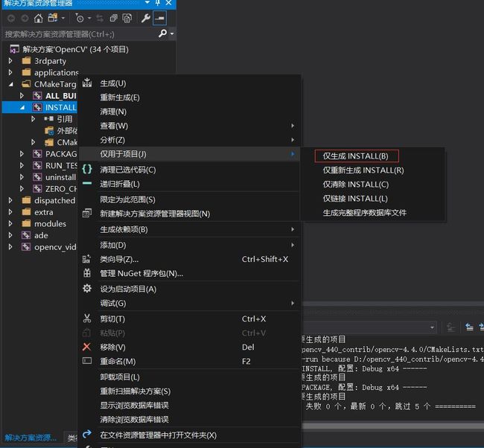Viewport: 484px width, 448px height.
Task: Click the red X 移除 icon
Action: (x=87, y=347)
